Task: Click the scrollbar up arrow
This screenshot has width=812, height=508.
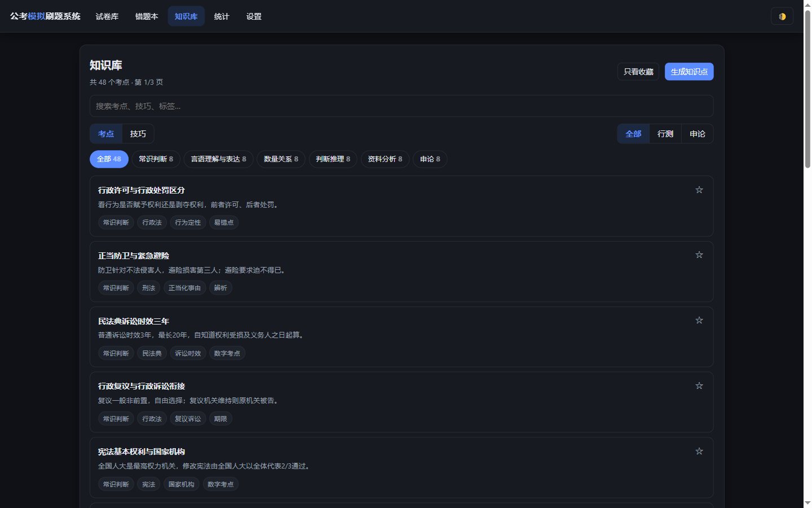Action: pyautogui.click(x=807, y=5)
